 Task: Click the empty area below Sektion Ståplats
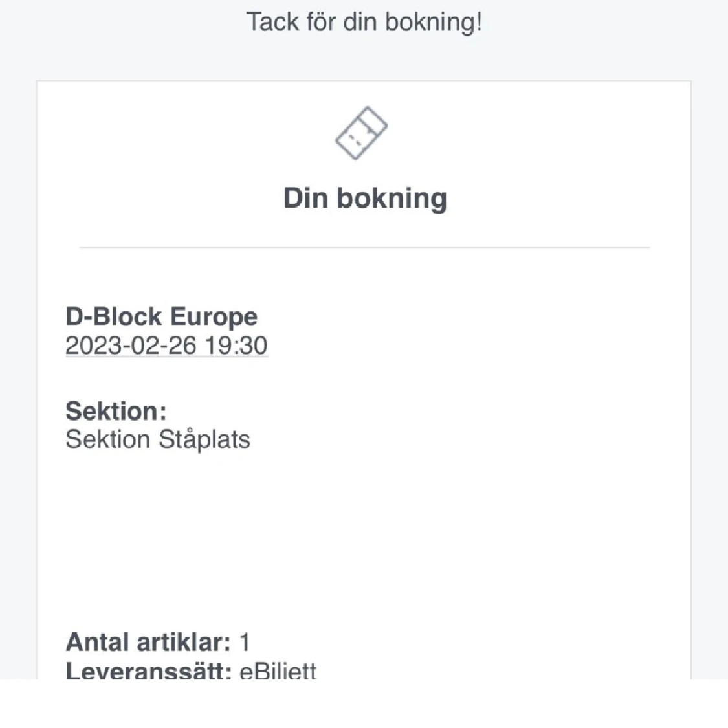click(364, 538)
